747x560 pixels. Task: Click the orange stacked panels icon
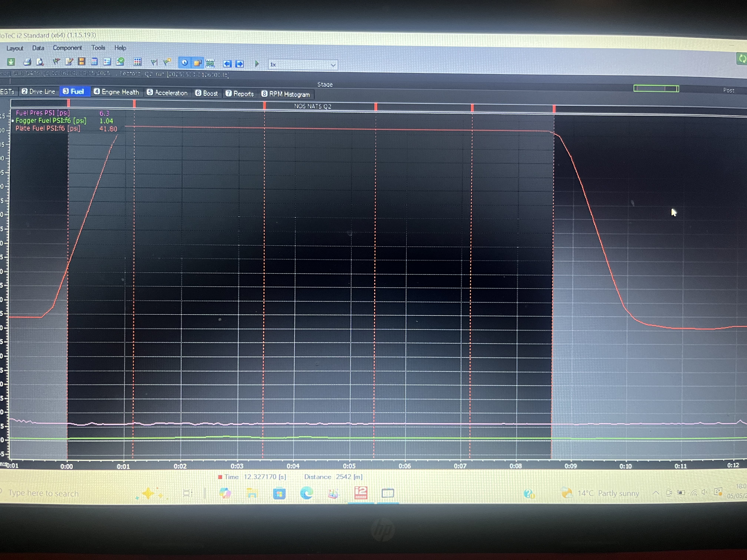(x=81, y=61)
